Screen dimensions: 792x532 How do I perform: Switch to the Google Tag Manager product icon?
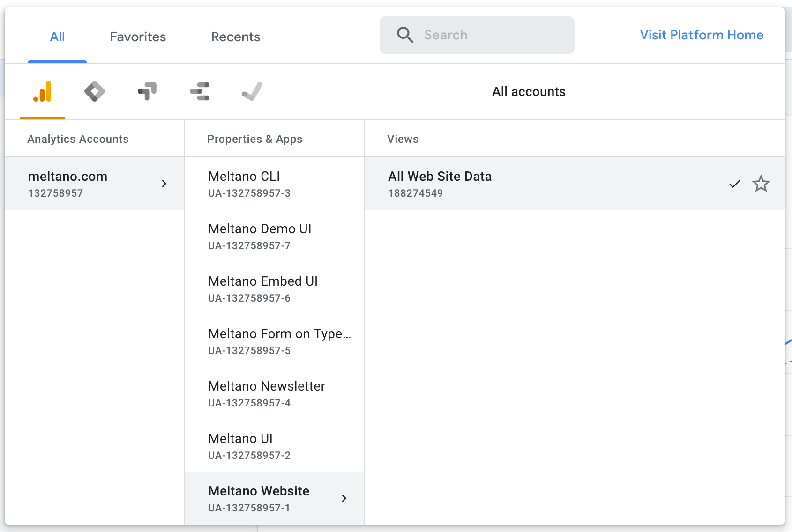[x=94, y=91]
